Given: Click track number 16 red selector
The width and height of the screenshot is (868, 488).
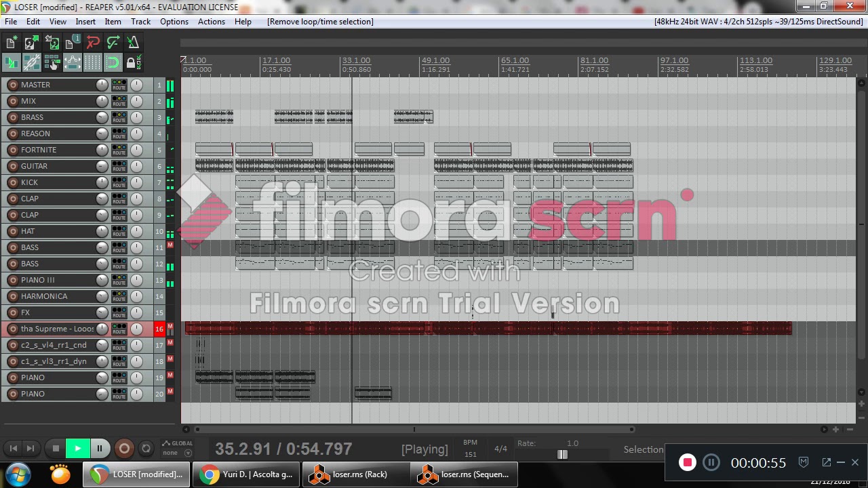Looking at the screenshot, I should (x=159, y=329).
